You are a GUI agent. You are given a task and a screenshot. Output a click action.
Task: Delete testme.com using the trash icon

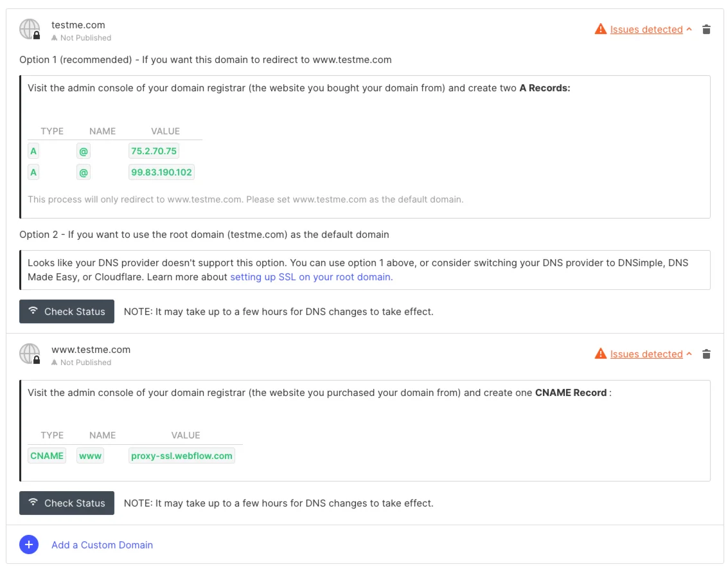click(x=706, y=29)
